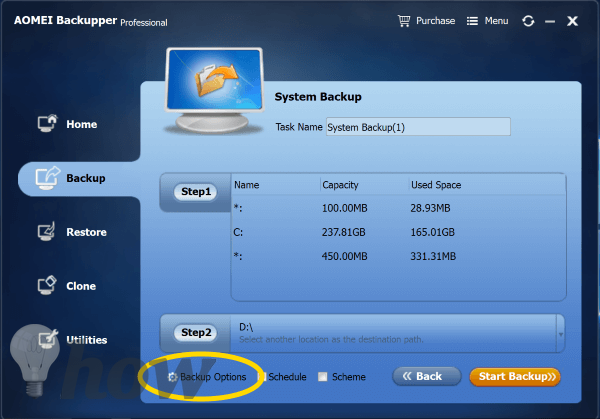Viewport: 600px width, 419px height.
Task: Click the Restore icon in sidebar
Action: tap(47, 232)
